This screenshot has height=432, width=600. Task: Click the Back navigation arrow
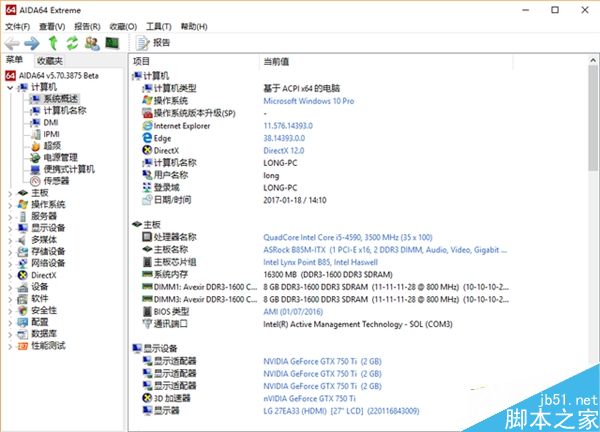click(x=12, y=43)
